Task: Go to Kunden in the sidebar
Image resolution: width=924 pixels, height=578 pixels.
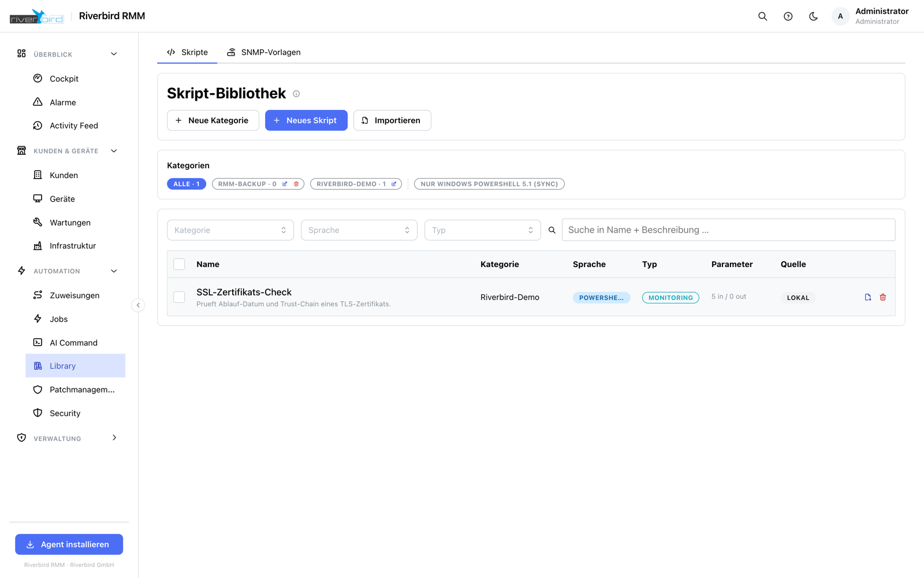Action: [75, 175]
